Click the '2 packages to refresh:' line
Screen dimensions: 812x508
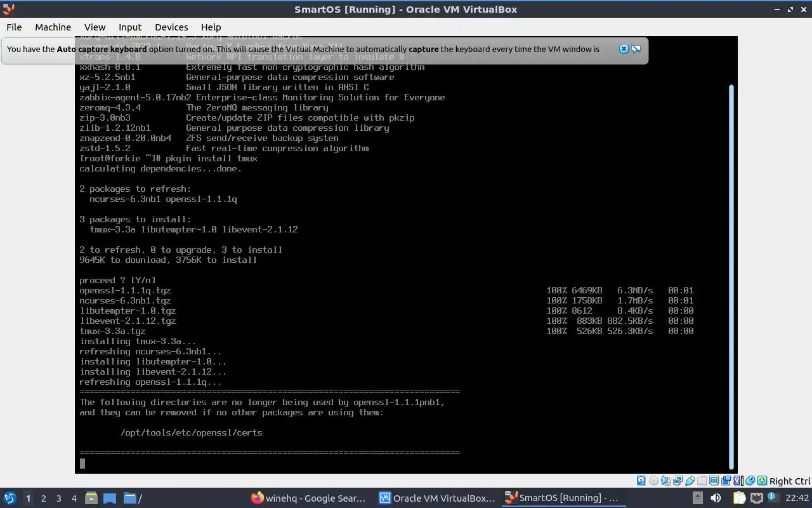click(135, 189)
